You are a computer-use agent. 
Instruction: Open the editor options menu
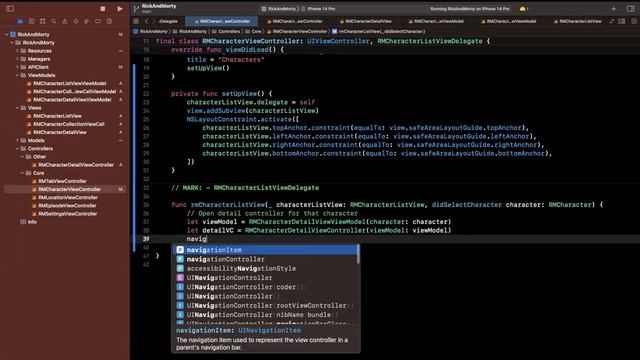pyautogui.click(x=633, y=21)
